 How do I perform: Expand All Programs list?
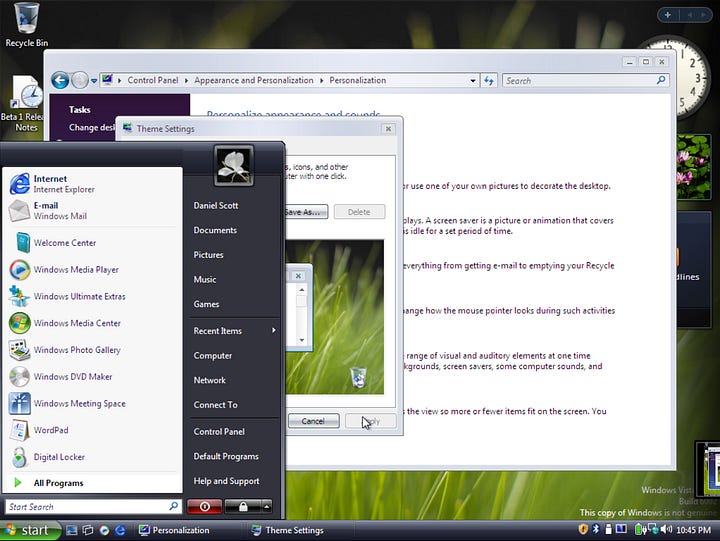point(92,483)
